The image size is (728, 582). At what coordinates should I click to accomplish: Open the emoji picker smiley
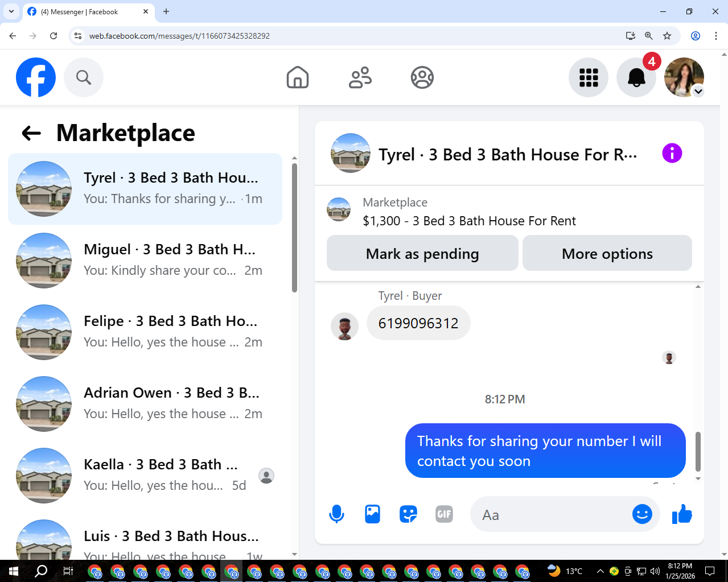point(642,514)
